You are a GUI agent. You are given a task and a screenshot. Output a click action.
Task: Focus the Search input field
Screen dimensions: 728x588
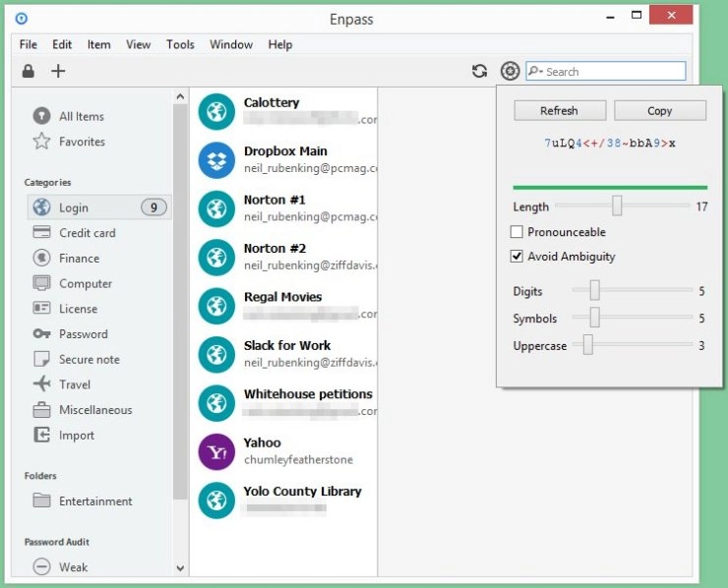pos(606,71)
